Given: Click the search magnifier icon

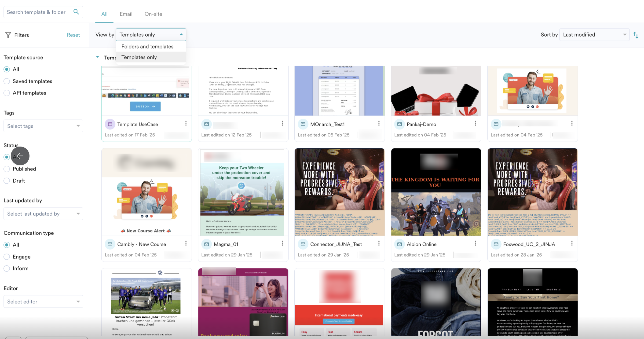Looking at the screenshot, I should [76, 12].
